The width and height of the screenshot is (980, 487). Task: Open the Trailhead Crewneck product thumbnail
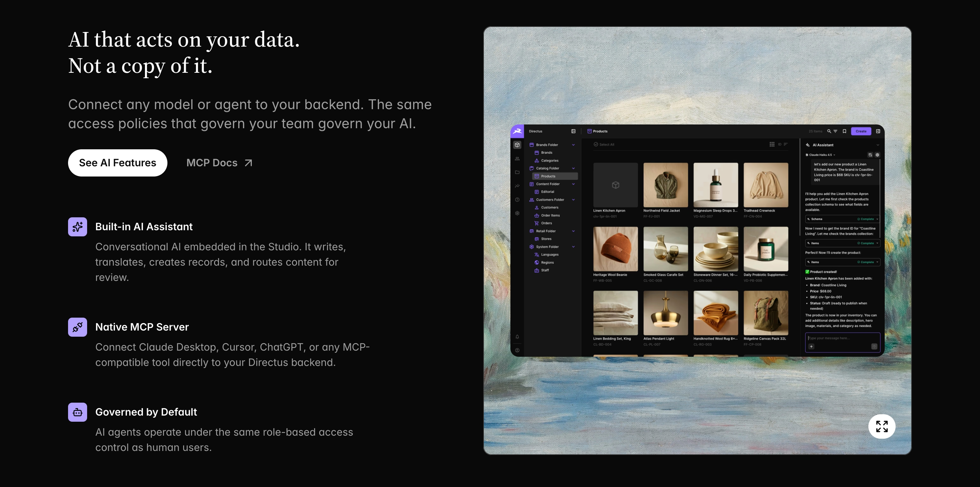[766, 185]
